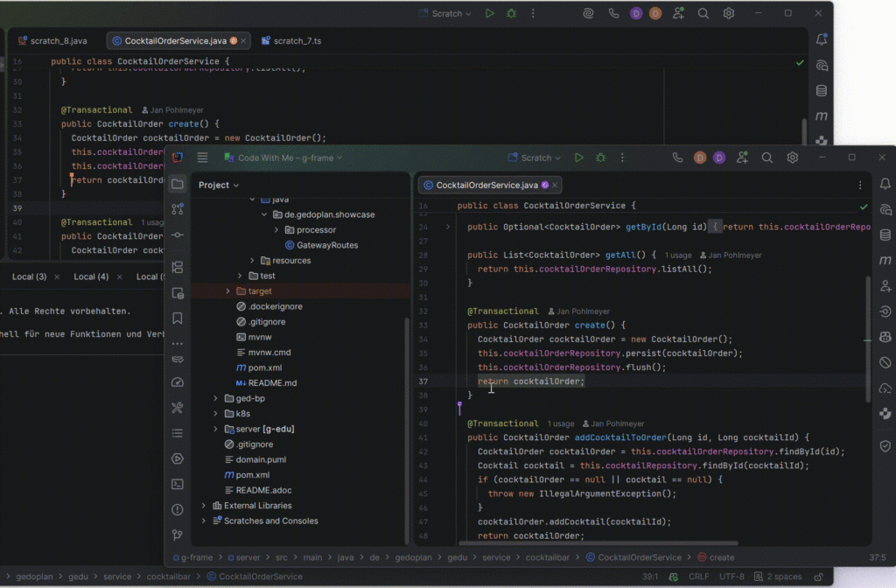Open the Scratch run configuration dropdown in front window
The height and width of the screenshot is (588, 896).
pos(536,158)
